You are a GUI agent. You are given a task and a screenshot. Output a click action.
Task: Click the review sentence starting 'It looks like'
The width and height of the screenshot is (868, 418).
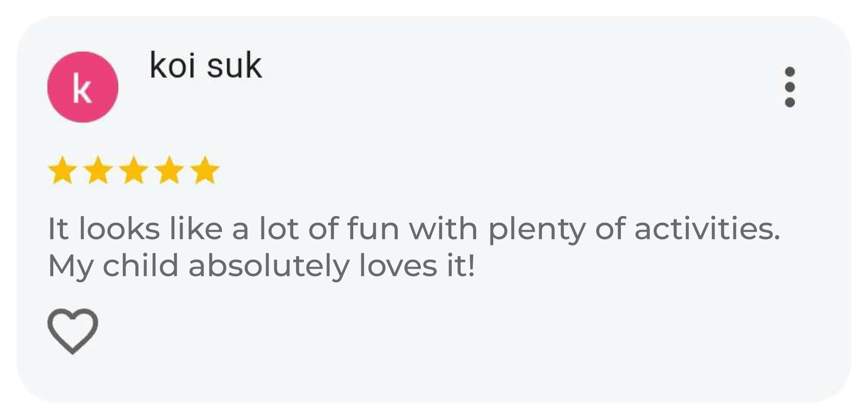414,230
